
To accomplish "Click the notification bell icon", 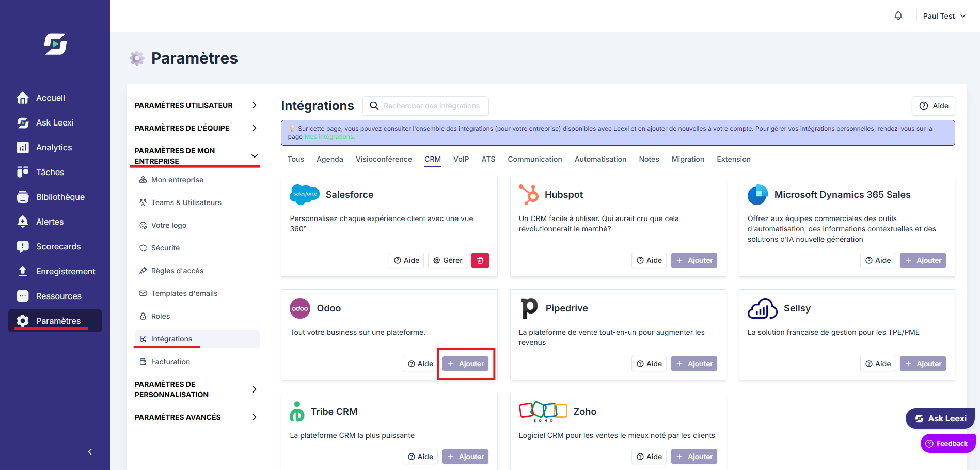I will 898,15.
